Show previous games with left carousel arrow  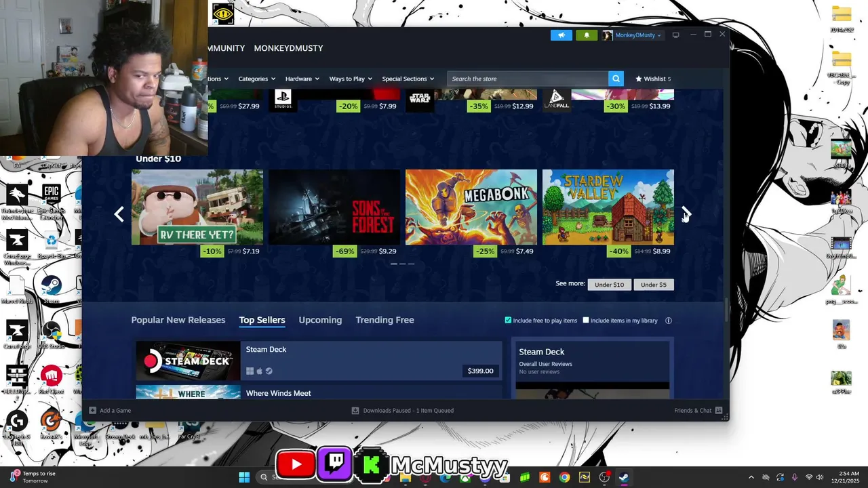(119, 214)
